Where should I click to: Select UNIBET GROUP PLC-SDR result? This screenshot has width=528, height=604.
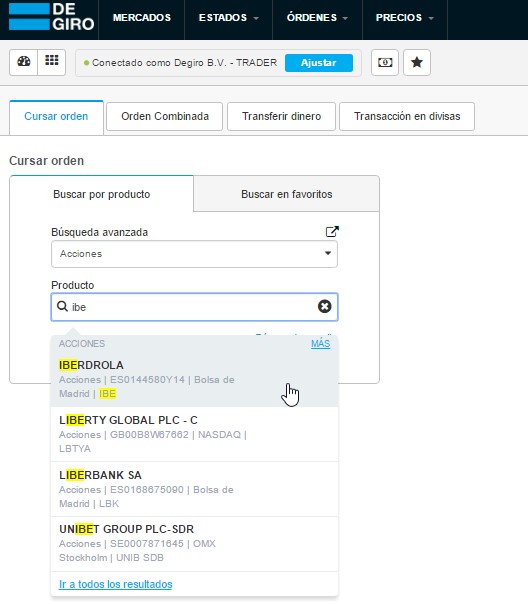click(x=194, y=544)
